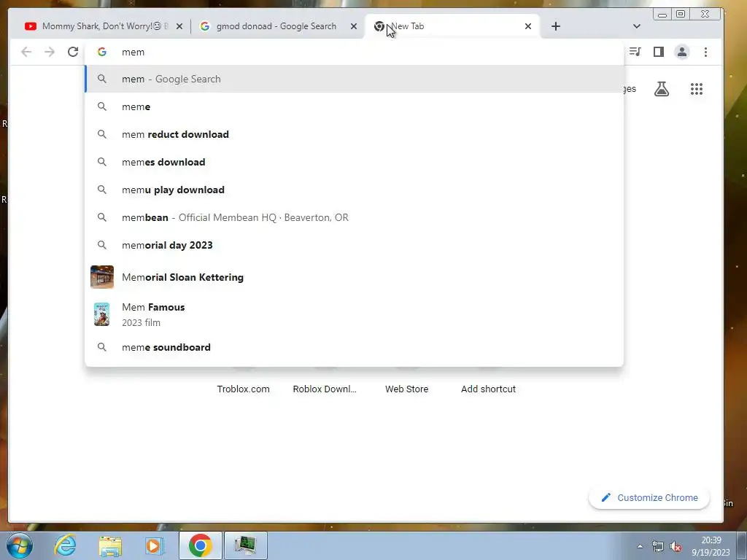The image size is (747, 560).
Task: Pick 'memu play download' suggestion
Action: [x=354, y=190]
